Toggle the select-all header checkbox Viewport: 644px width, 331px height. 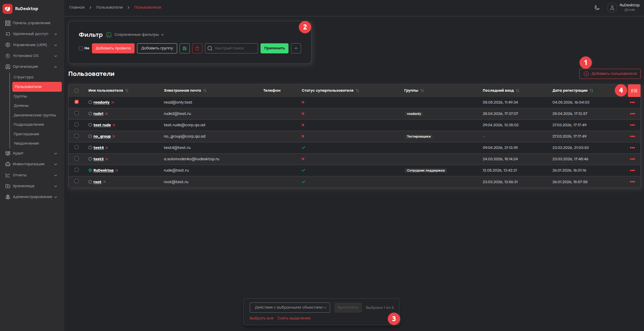(77, 91)
